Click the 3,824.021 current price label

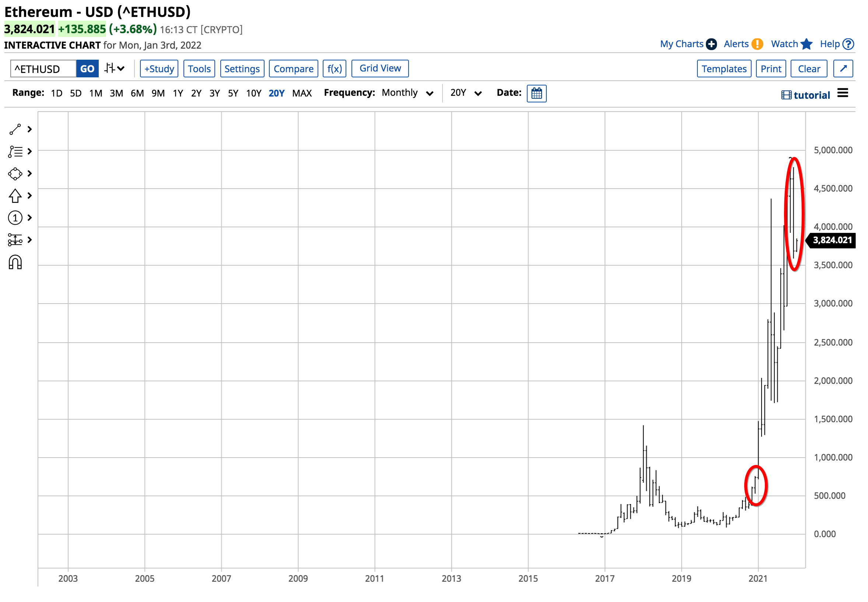tap(831, 240)
